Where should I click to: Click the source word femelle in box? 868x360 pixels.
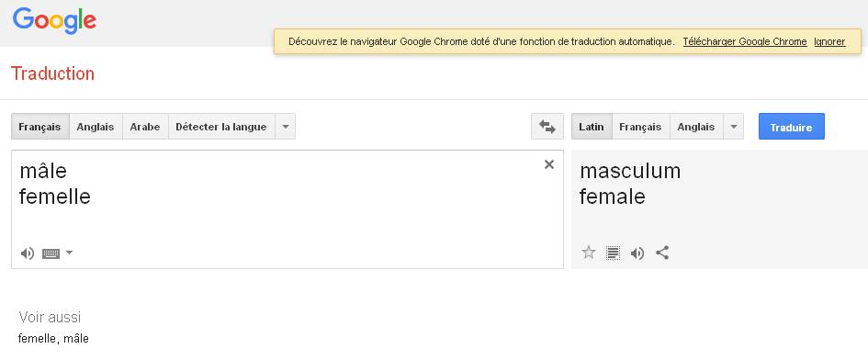pos(55,196)
